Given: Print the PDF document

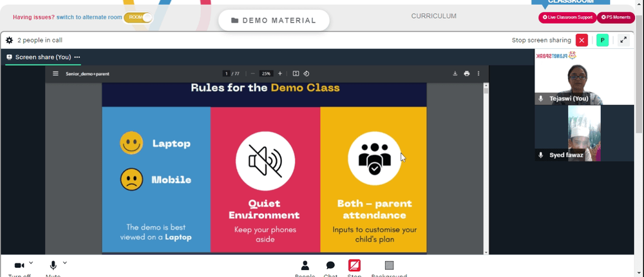Looking at the screenshot, I should pos(466,73).
